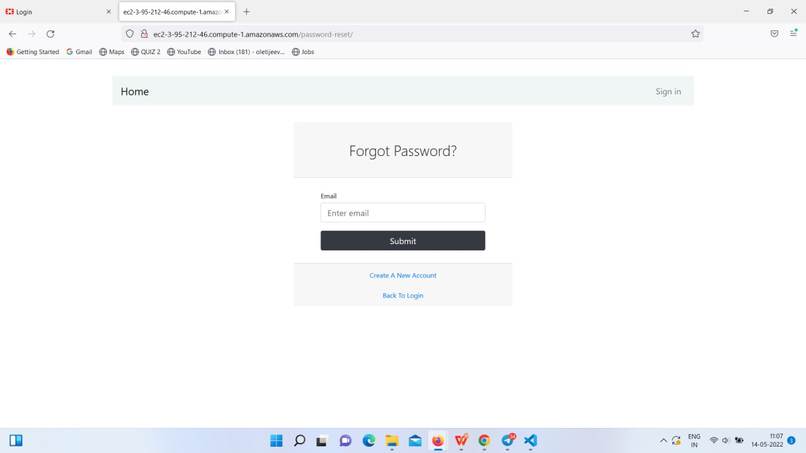Viewport: 806px width, 453px height.
Task: Expand the system tray hidden icons chevron
Action: pyautogui.click(x=663, y=441)
